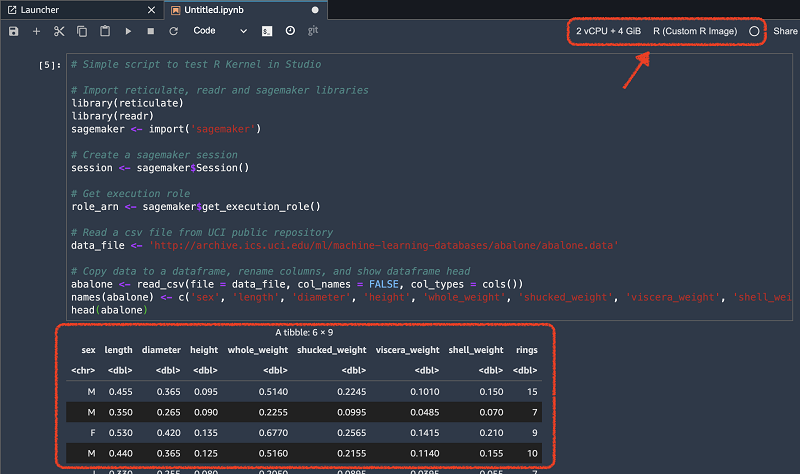This screenshot has width=800, height=474.
Task: Switch to the Launcher tab
Action: (40, 9)
